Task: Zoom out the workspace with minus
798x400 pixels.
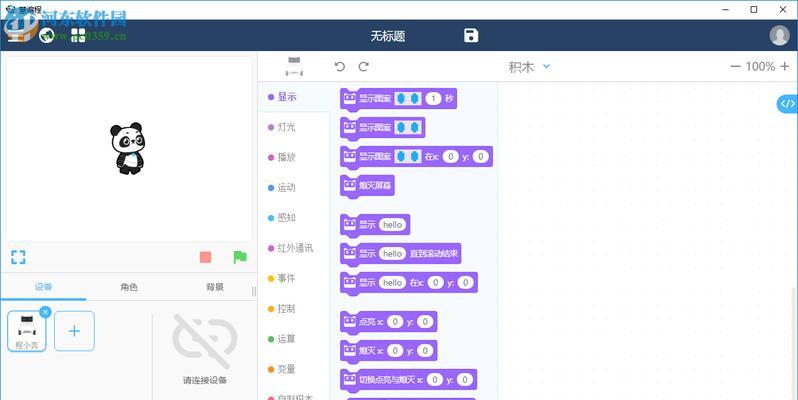Action: click(735, 66)
